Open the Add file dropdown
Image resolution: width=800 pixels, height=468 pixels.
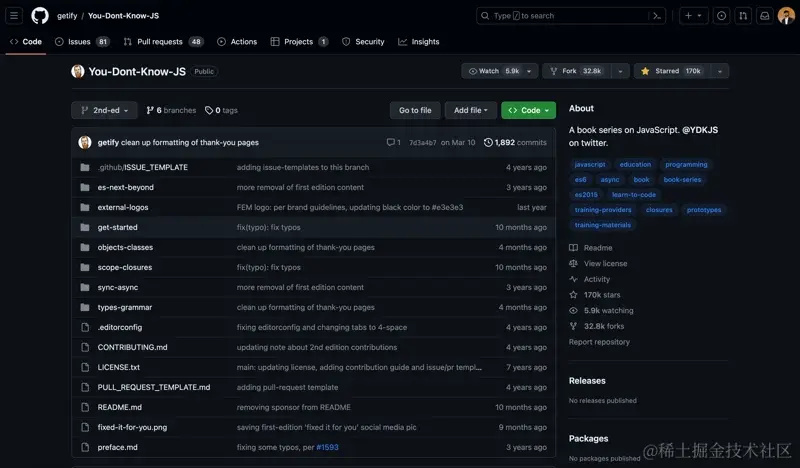point(470,110)
